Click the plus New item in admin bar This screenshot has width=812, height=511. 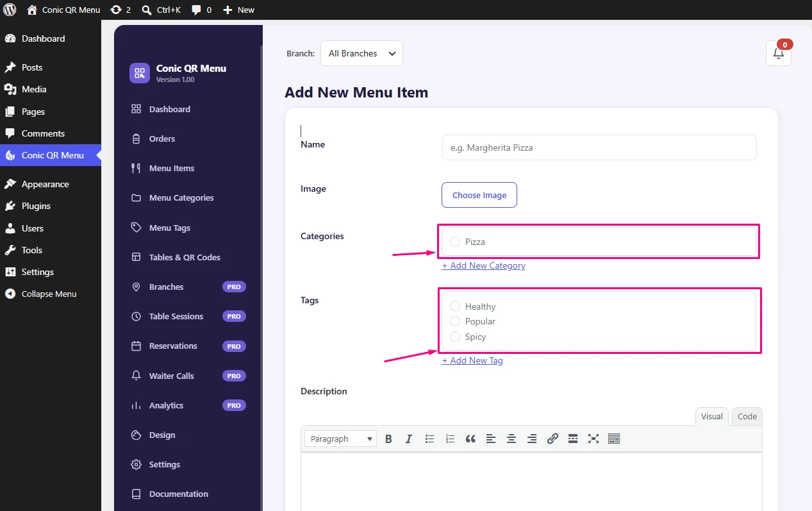(x=238, y=10)
